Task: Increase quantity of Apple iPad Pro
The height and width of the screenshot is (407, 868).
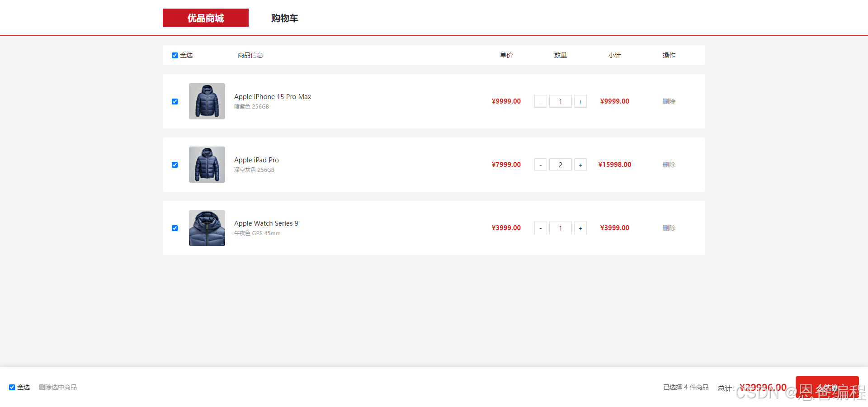Action: click(580, 165)
